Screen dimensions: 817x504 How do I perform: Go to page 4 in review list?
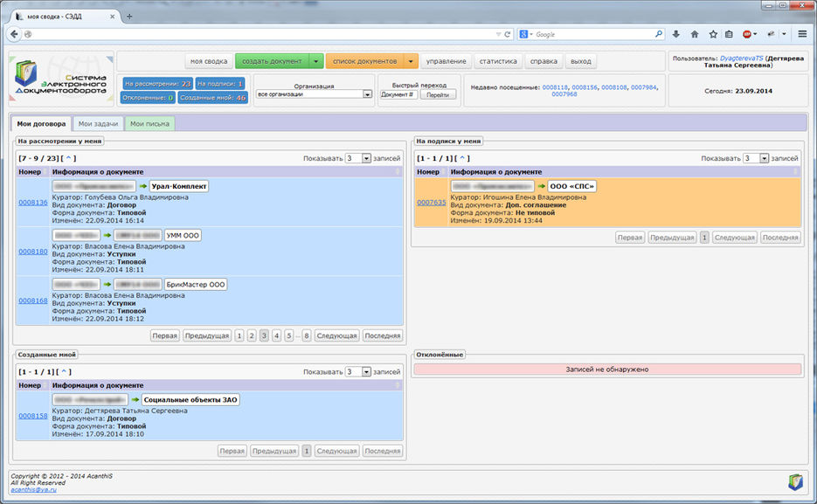277,335
